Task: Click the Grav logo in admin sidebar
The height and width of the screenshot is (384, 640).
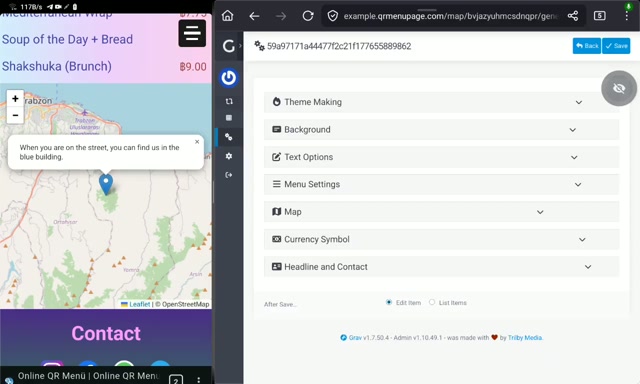Action: point(229,46)
